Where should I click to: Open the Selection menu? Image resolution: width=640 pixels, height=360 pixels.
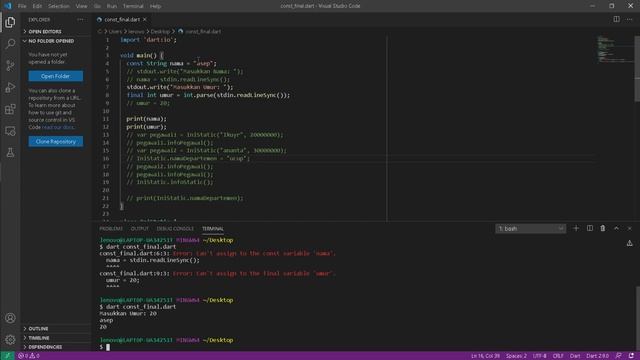[x=59, y=6]
